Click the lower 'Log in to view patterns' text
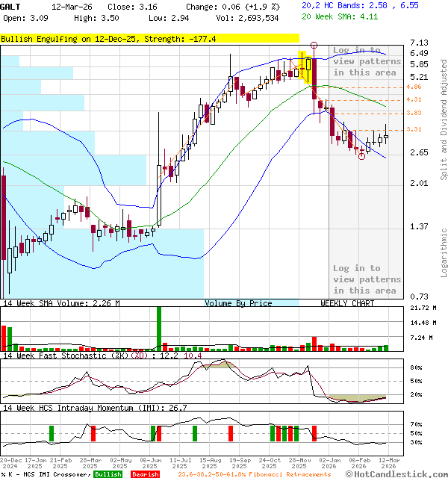This screenshot has height=478, width=448. point(367,279)
